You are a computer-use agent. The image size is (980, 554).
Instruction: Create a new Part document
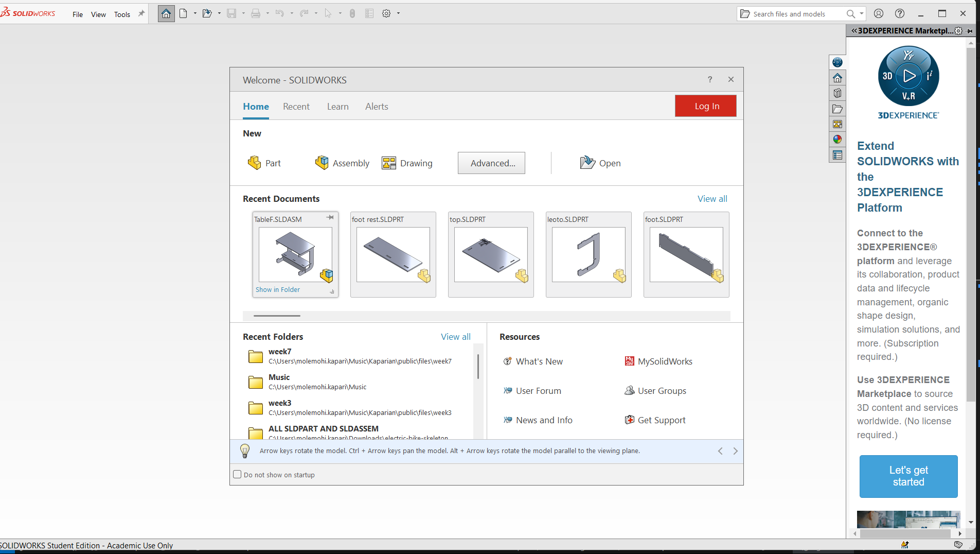pyautogui.click(x=264, y=163)
